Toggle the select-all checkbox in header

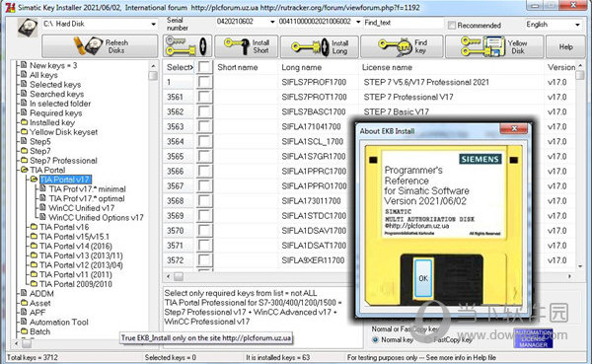click(x=204, y=67)
